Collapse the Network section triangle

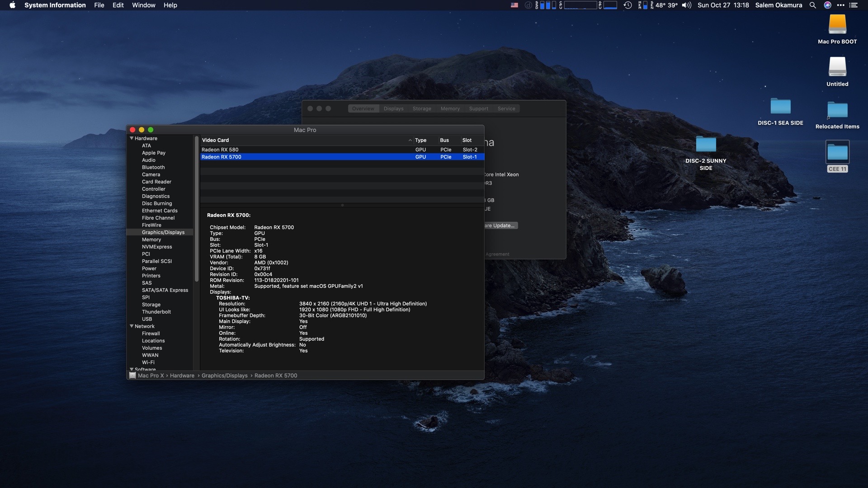[132, 326]
